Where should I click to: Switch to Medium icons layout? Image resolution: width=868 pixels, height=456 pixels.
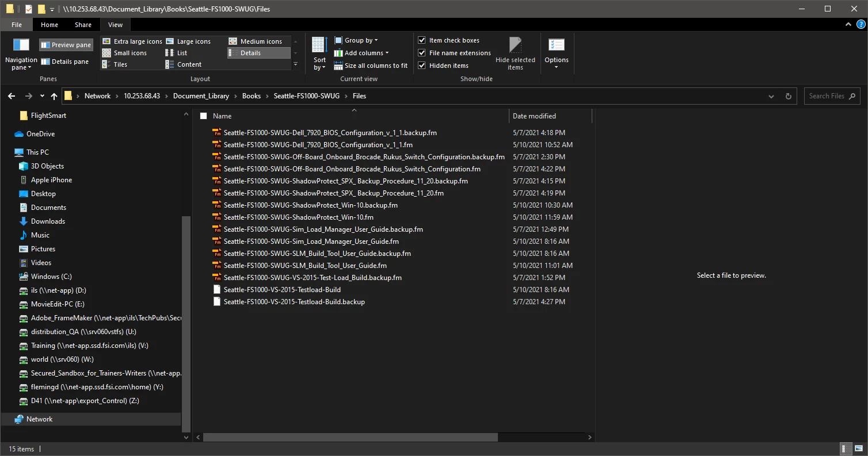tap(256, 41)
